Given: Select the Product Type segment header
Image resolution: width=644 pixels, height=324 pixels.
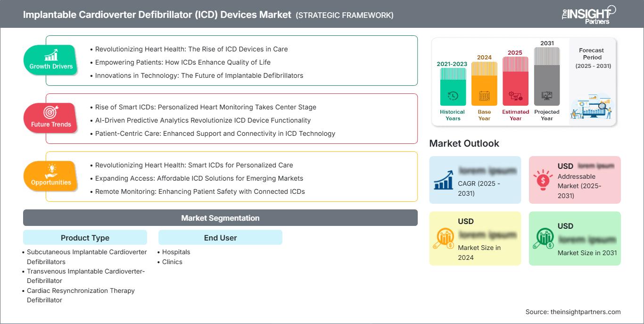Looking at the screenshot, I should pos(85,238).
